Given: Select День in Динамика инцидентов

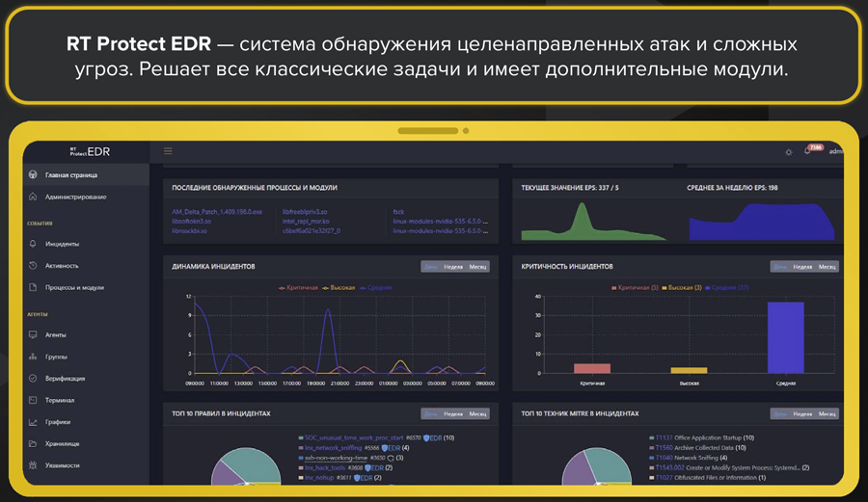Looking at the screenshot, I should click(x=431, y=267).
